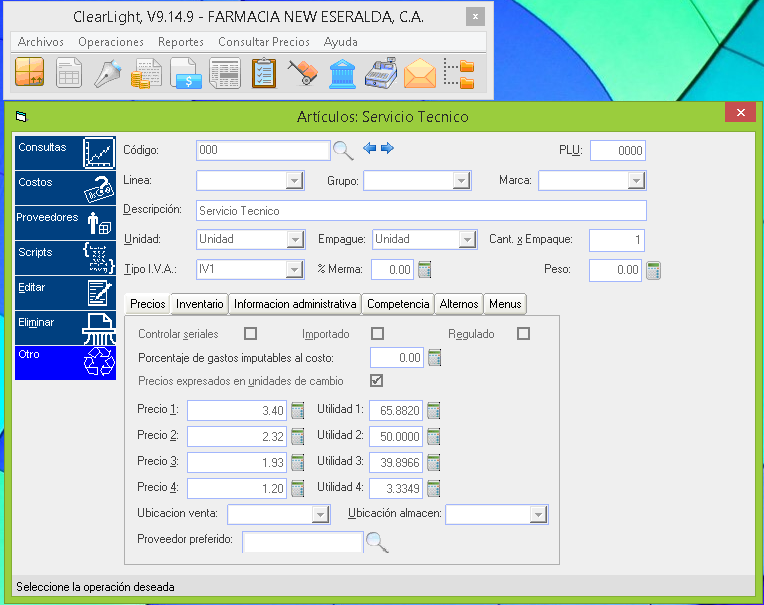Open calculator next to Precio 2

click(x=298, y=436)
